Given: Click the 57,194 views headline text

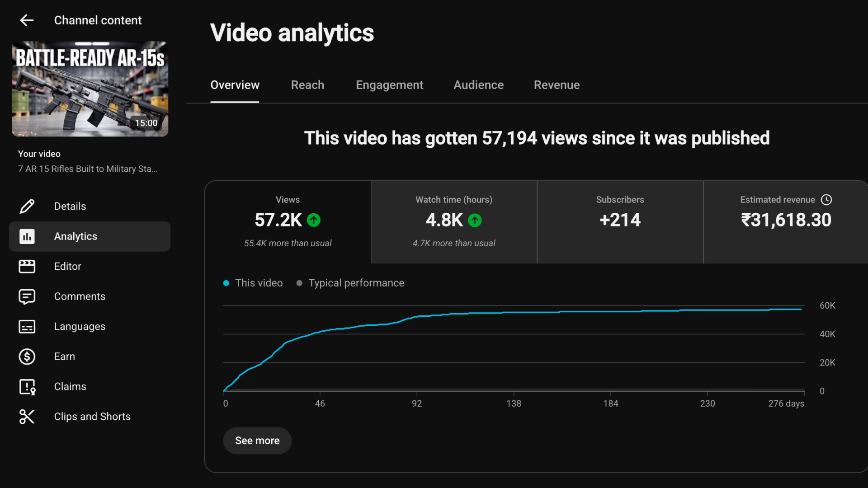Looking at the screenshot, I should 537,138.
